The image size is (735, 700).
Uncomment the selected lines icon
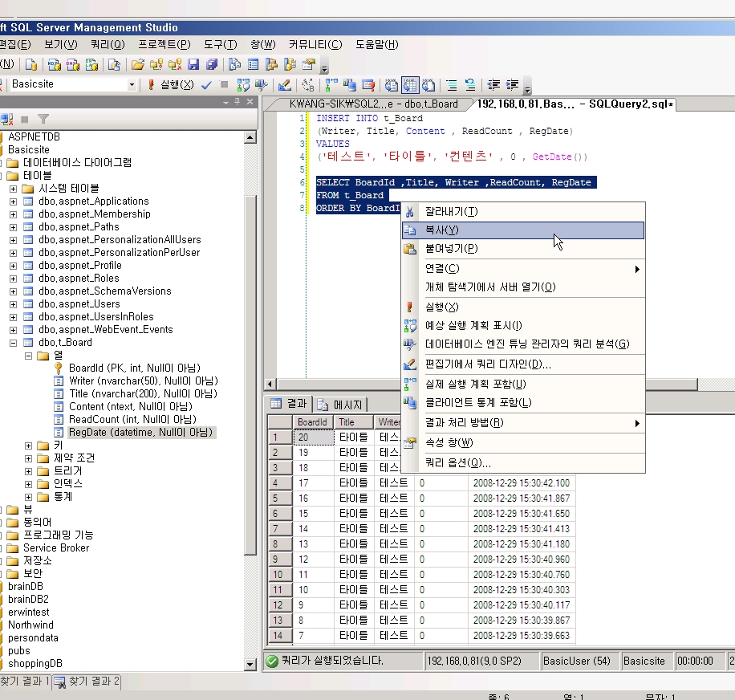tap(470, 85)
